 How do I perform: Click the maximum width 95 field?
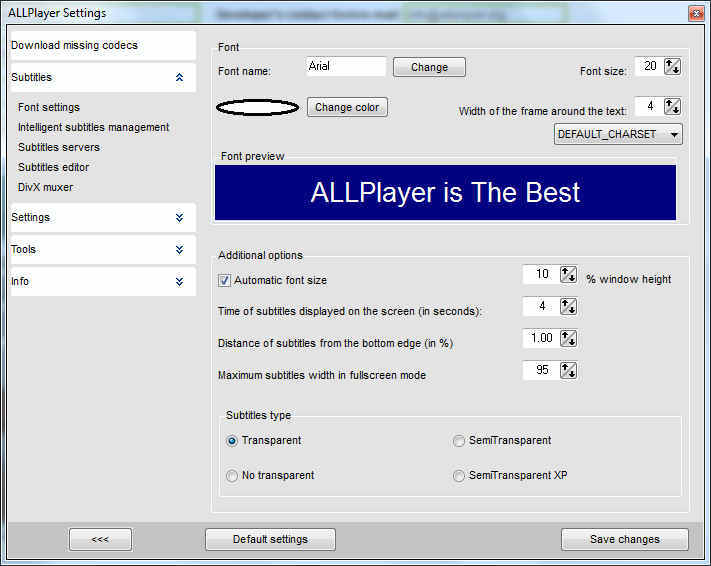(x=541, y=370)
